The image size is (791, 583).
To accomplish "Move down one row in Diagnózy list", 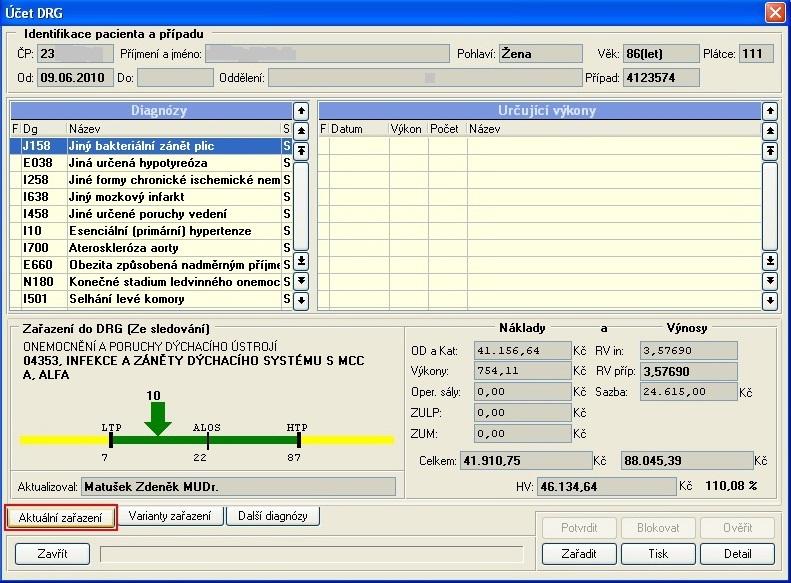I will pyautogui.click(x=301, y=301).
